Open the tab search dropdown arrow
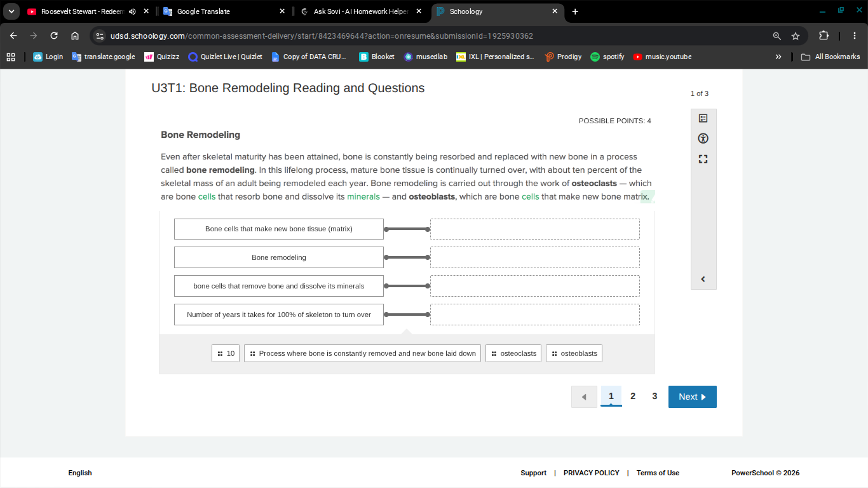The height and width of the screenshot is (488, 868). tap(11, 11)
